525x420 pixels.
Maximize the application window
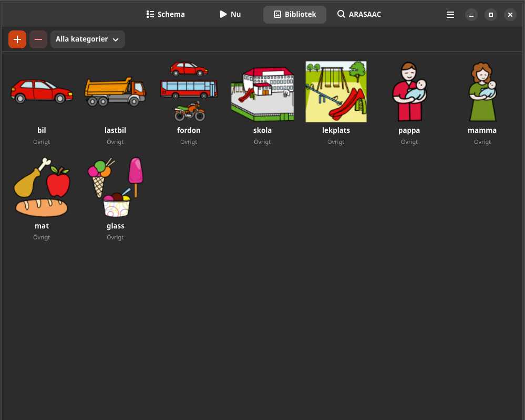click(490, 15)
